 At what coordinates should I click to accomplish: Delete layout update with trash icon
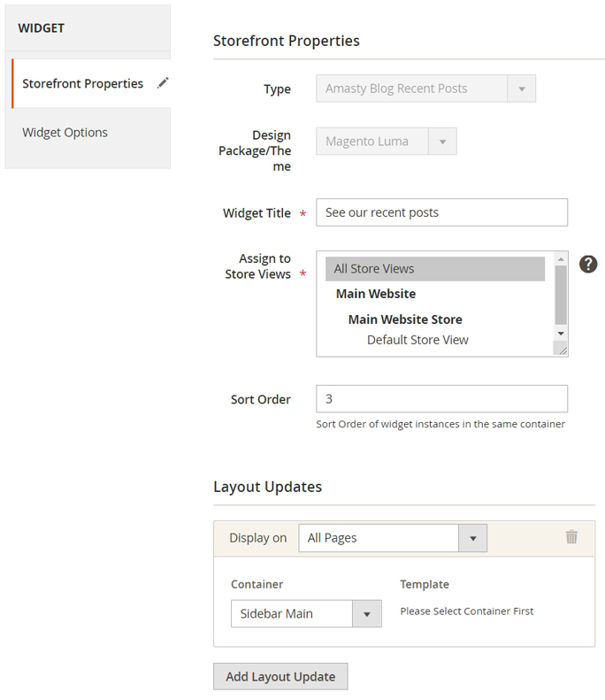[x=571, y=537]
